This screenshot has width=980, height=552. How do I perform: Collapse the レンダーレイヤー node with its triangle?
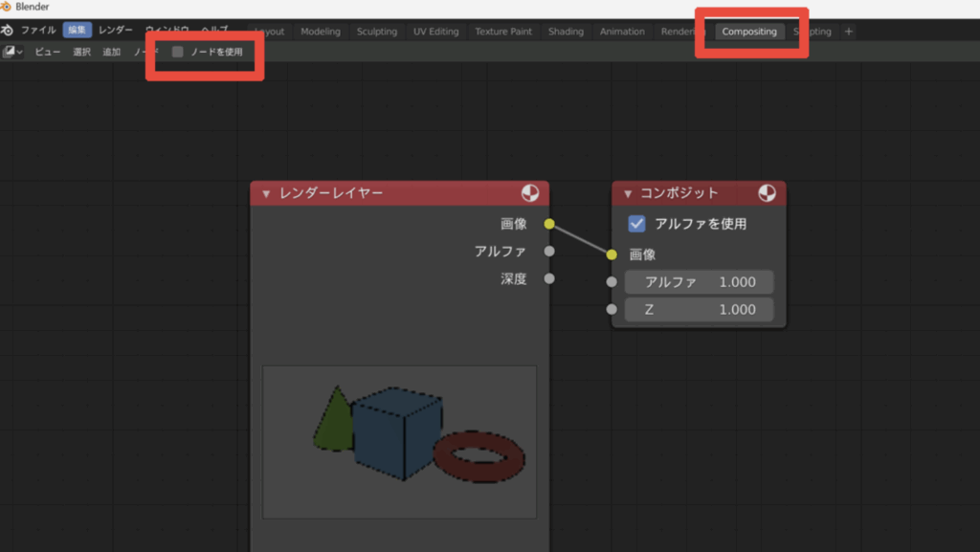(266, 194)
